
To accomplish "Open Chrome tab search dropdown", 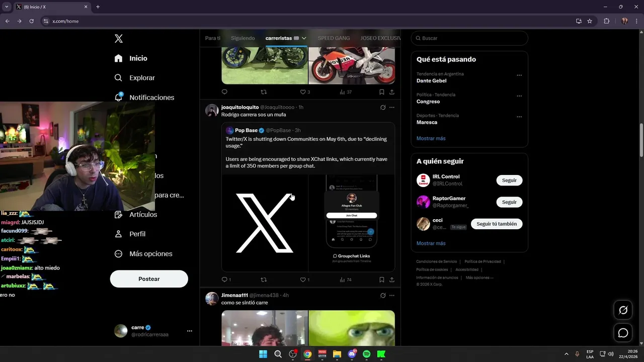I will coord(7,7).
